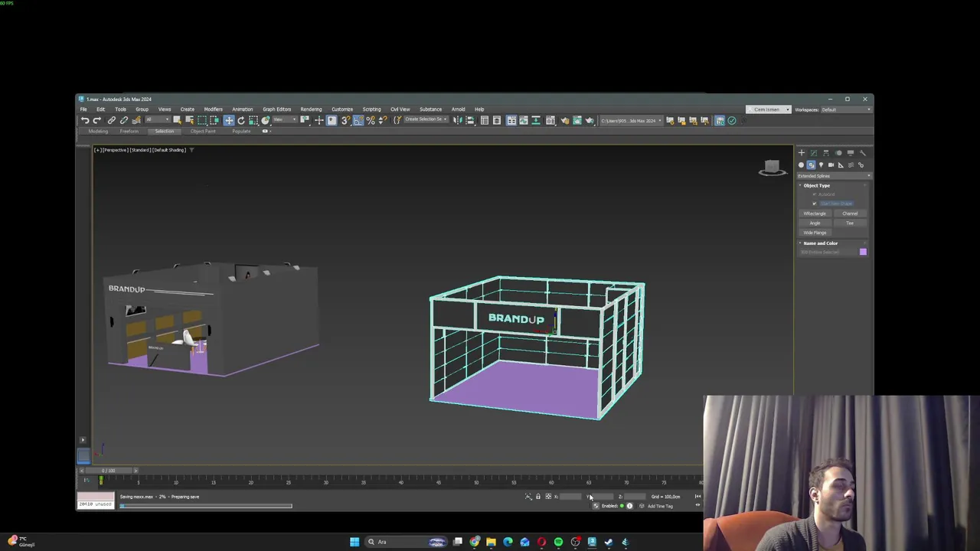Screen dimensions: 980x551
Task: Toggle Angle Snap button
Action: tap(358, 120)
